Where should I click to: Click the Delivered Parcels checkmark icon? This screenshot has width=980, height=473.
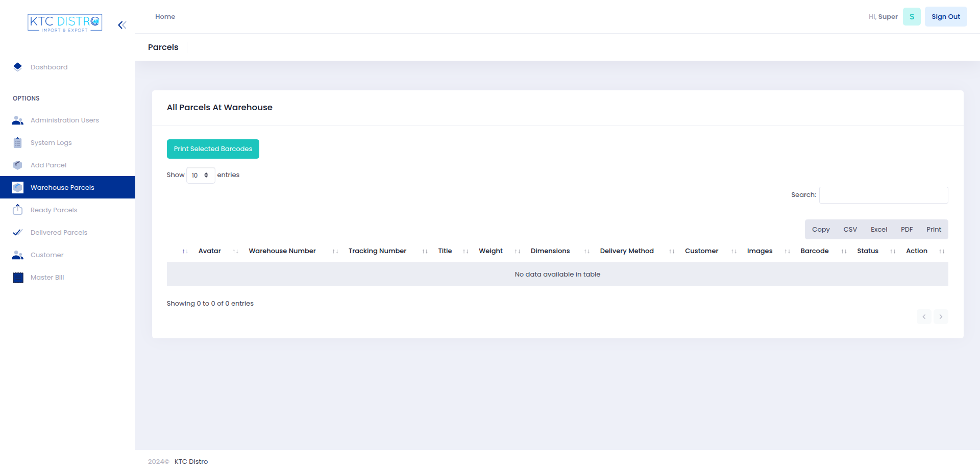coord(18,233)
